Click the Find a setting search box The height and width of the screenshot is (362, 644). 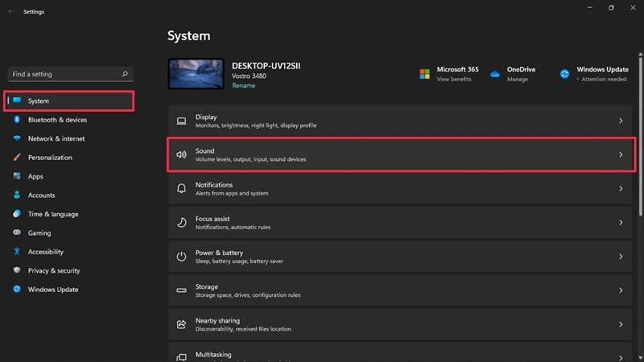64,74
